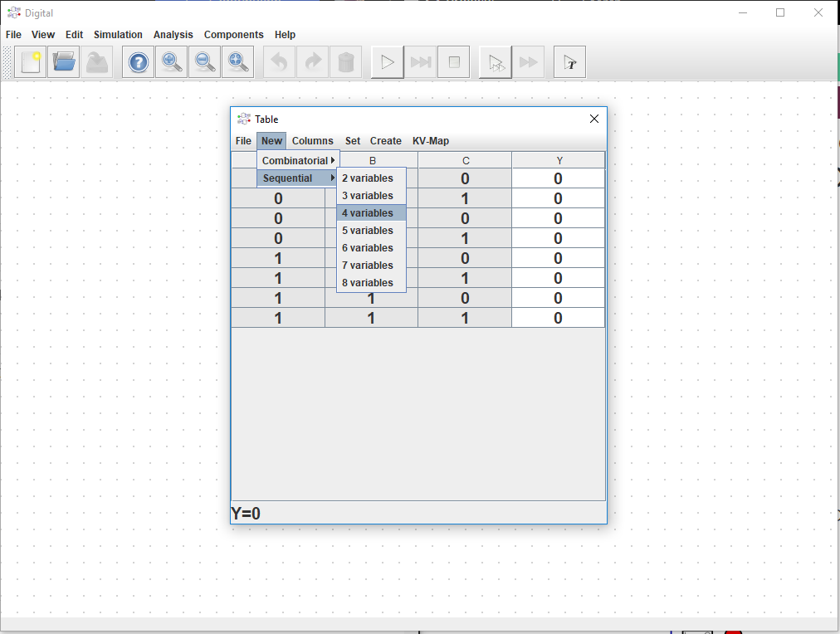
Task: Maximize the Digital window
Action: click(780, 12)
